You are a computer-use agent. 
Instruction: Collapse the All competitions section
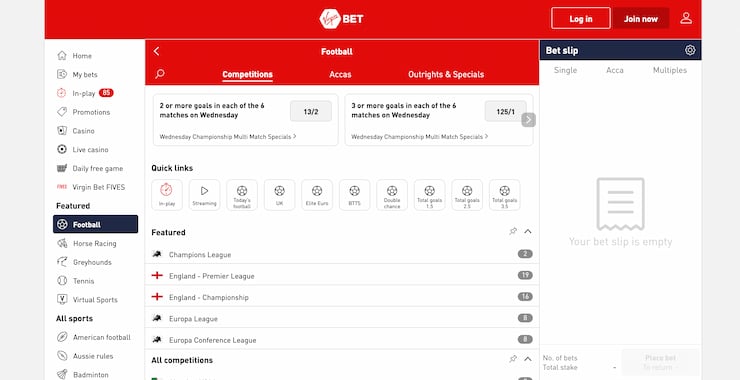[x=528, y=359]
